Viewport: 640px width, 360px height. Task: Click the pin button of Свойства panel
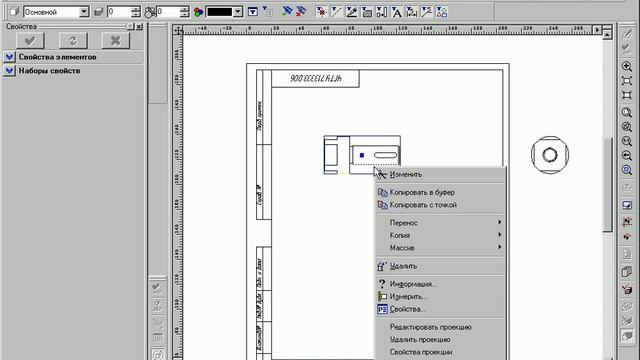coord(130,27)
